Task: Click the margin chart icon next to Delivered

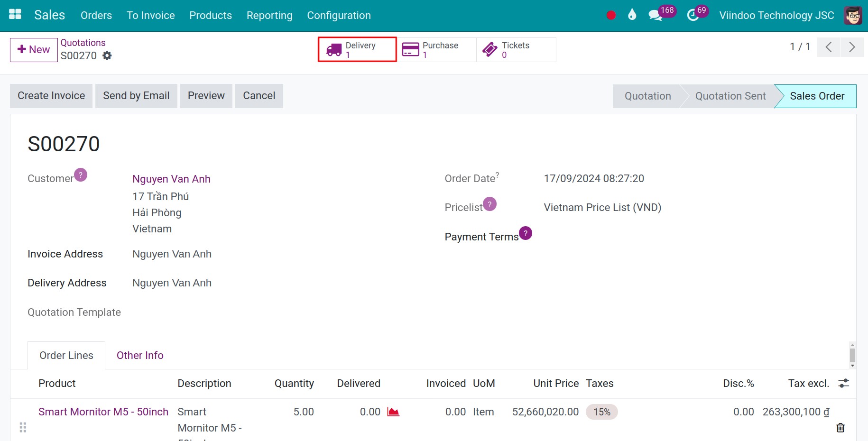Action: click(393, 412)
